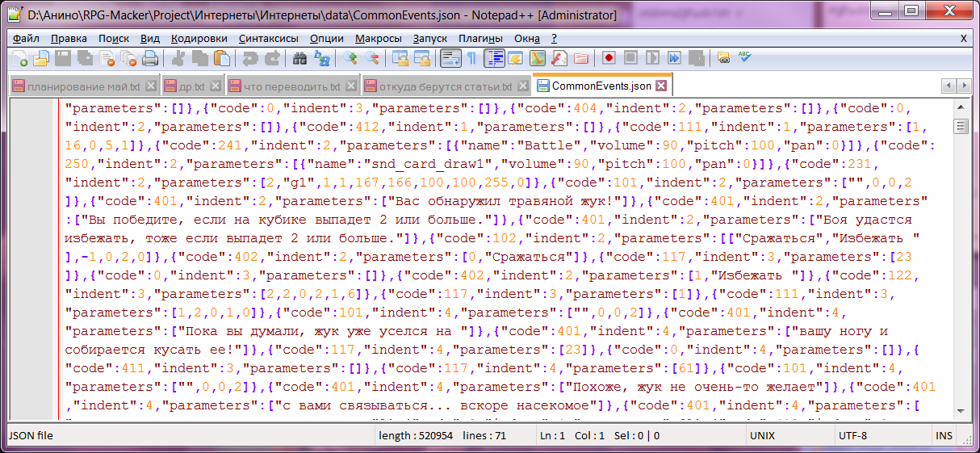The height and width of the screenshot is (453, 980).
Task: Click the Copy toolbar icon
Action: click(x=199, y=58)
